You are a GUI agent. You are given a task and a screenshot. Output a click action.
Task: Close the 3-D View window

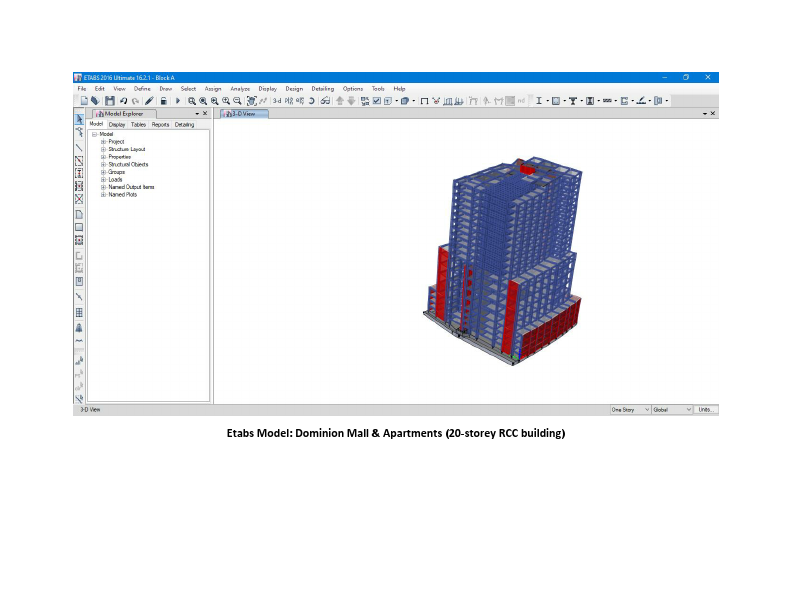click(x=713, y=114)
